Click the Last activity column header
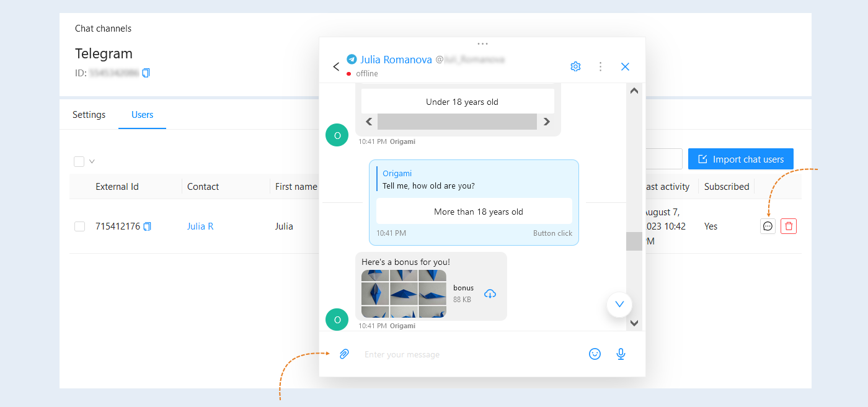Viewport: 868px width, 407px height. pyautogui.click(x=668, y=187)
